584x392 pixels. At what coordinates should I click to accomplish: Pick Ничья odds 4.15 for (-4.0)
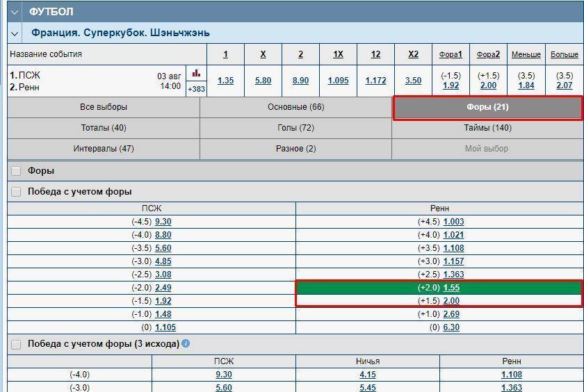tap(367, 375)
